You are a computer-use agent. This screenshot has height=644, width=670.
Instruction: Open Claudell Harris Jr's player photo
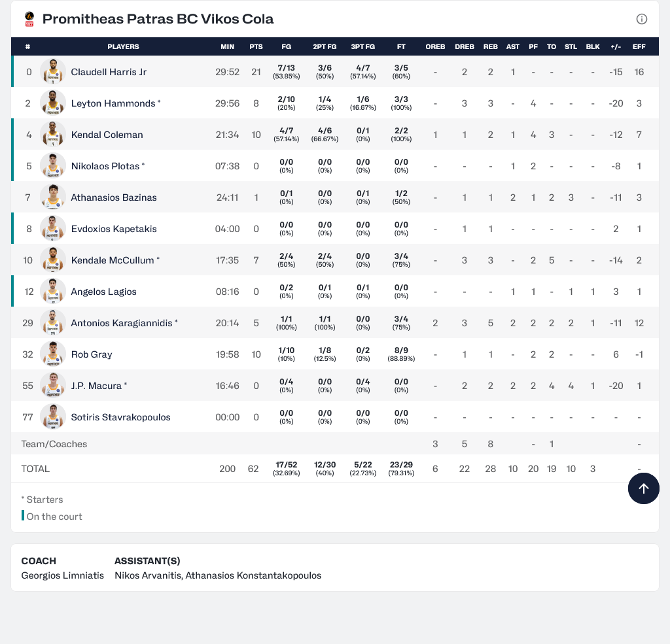(x=52, y=72)
